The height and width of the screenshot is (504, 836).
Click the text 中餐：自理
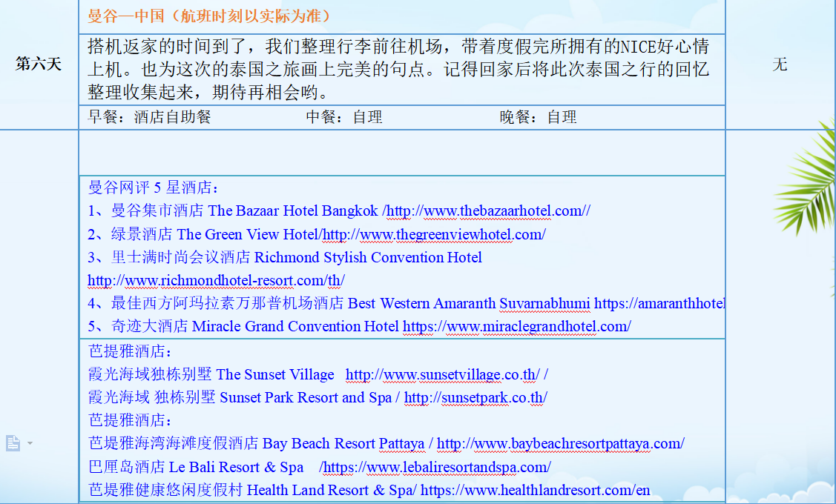[344, 117]
